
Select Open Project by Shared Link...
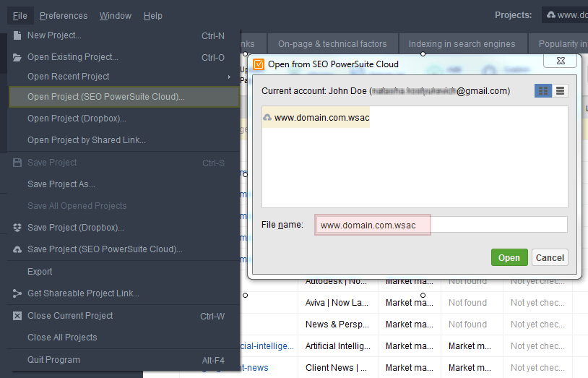pyautogui.click(x=124, y=140)
